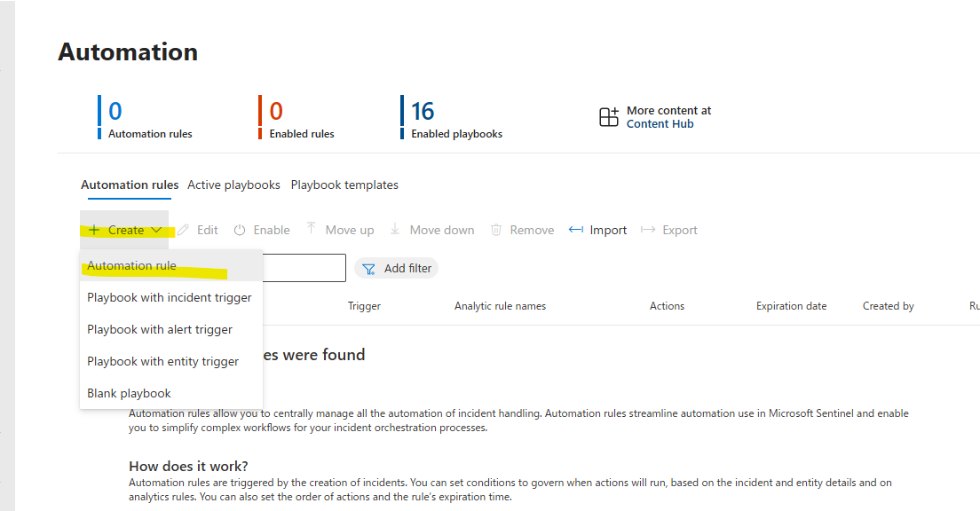Click the Content Hub grid icon
Screen dimensions: 980x511
[609, 117]
